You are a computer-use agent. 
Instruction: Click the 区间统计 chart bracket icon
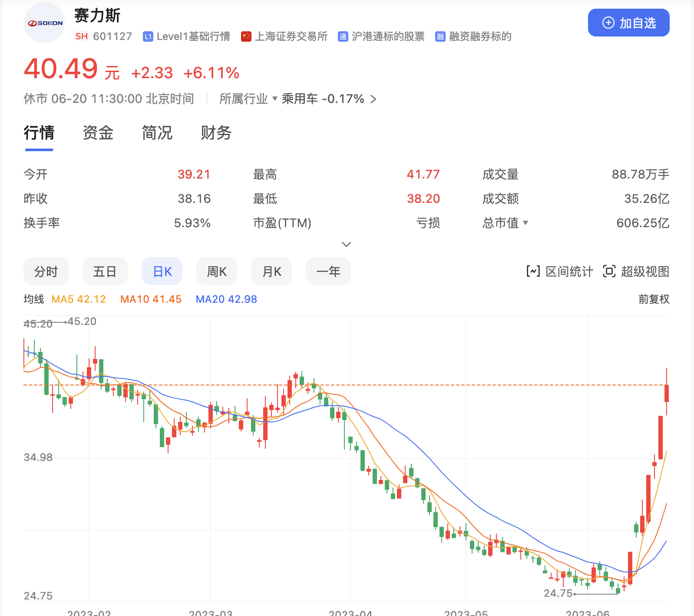[x=533, y=272]
